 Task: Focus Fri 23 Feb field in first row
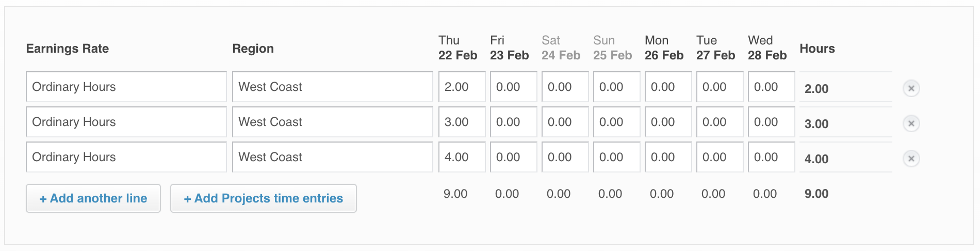[x=513, y=87]
